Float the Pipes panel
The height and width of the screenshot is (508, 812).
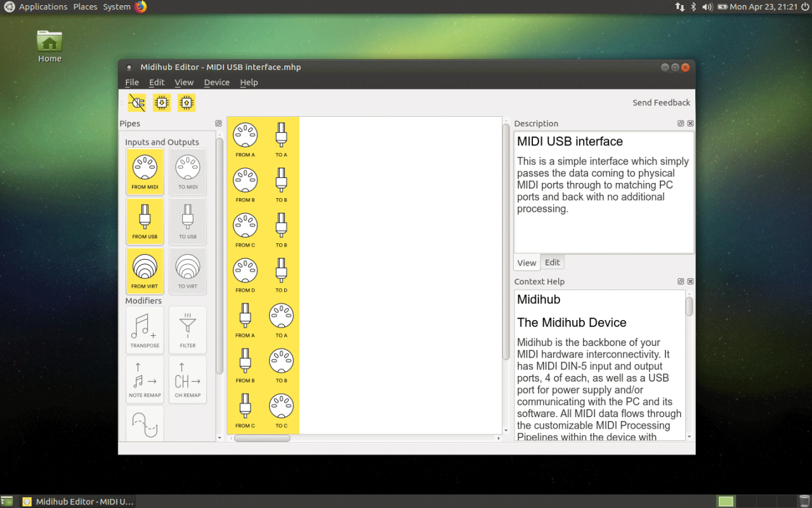(x=218, y=123)
